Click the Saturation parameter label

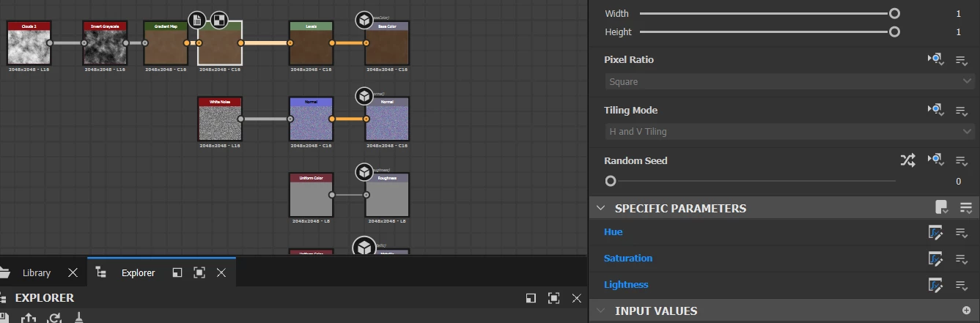tap(628, 259)
